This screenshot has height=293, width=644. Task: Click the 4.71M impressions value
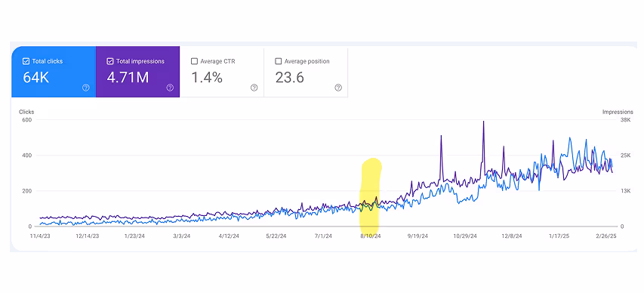(x=128, y=77)
